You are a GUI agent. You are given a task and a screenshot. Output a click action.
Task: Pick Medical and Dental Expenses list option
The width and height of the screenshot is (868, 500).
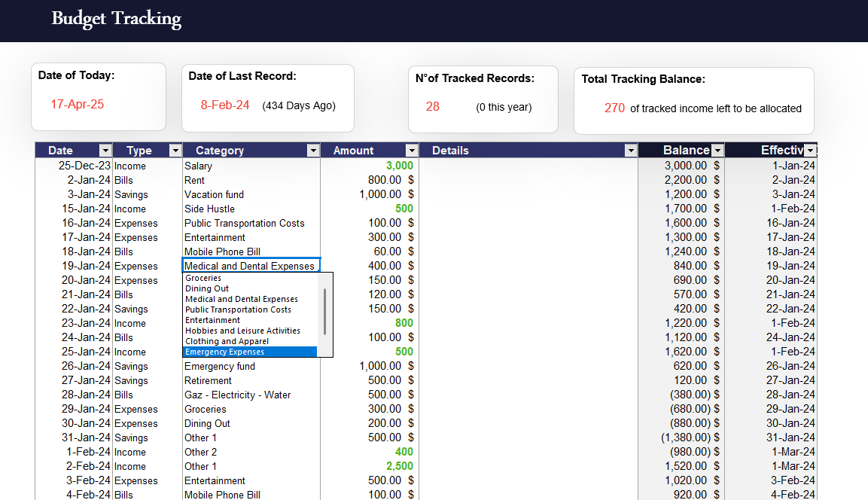242,299
